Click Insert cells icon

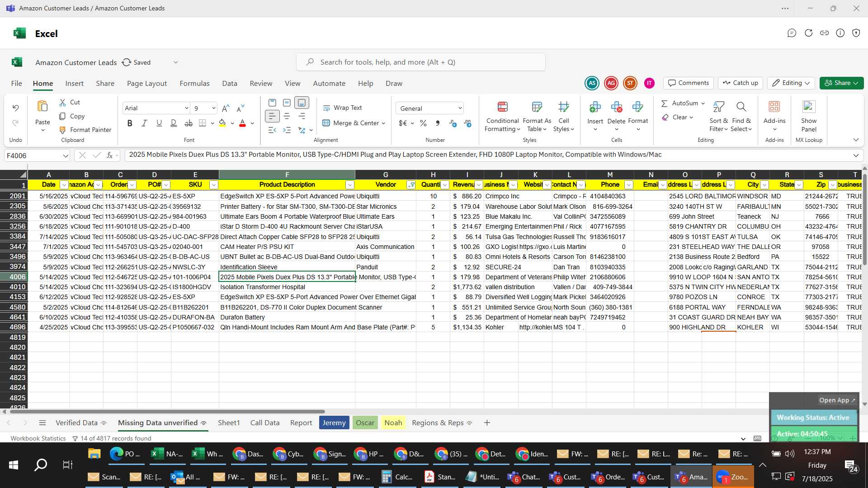(x=595, y=107)
